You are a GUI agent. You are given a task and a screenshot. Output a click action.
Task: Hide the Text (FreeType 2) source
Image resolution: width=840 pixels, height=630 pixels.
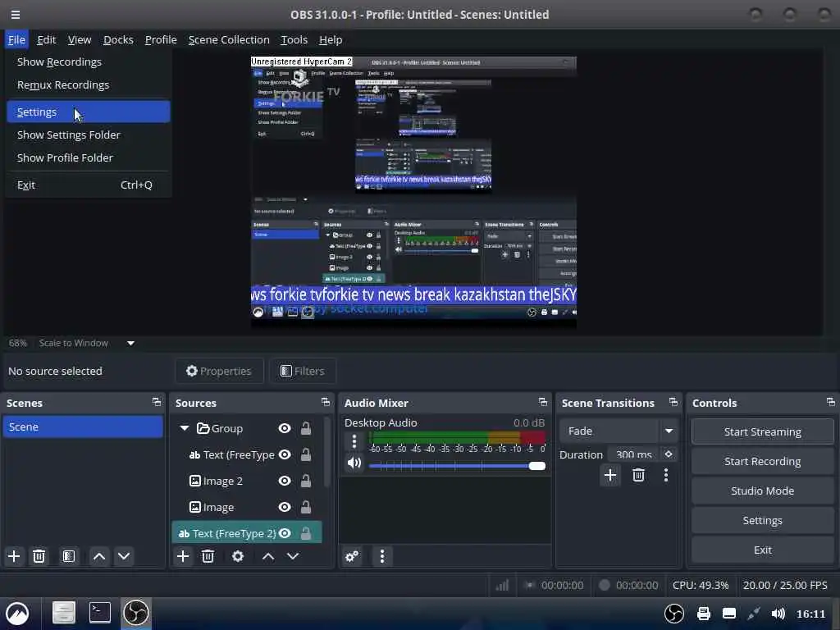(285, 533)
